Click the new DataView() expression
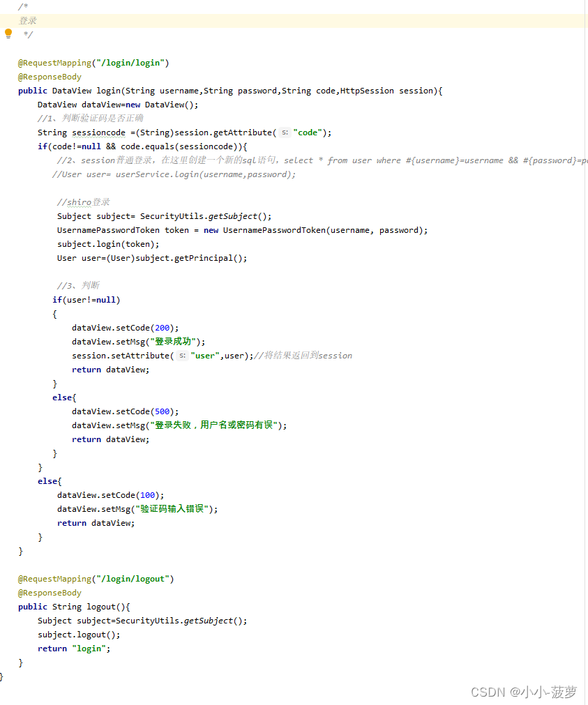The height and width of the screenshot is (705, 588). click(x=157, y=104)
